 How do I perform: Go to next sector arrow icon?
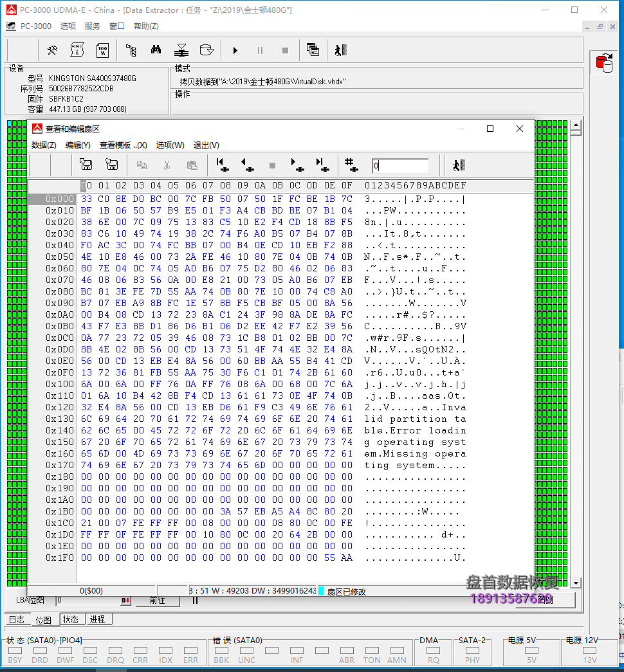point(297,165)
